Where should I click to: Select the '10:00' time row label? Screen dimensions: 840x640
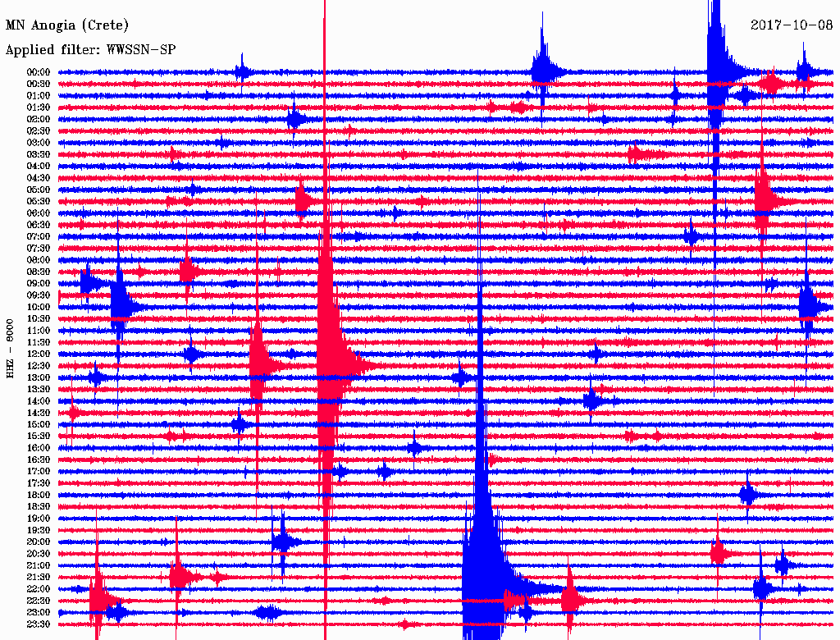point(39,307)
